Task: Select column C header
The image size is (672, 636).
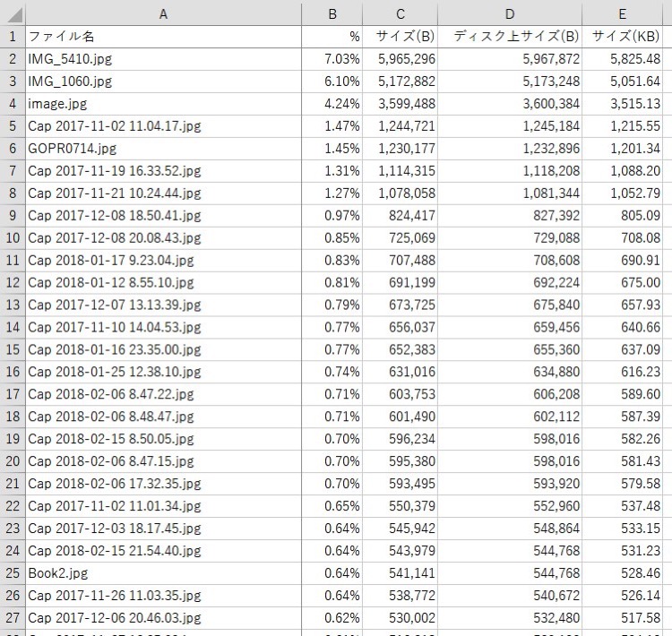Action: click(401, 13)
